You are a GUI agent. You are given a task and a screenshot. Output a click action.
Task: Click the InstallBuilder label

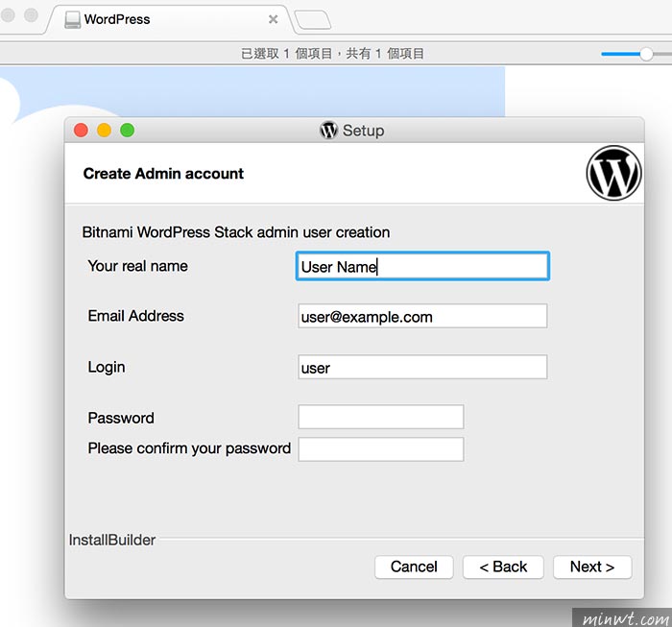(x=112, y=540)
